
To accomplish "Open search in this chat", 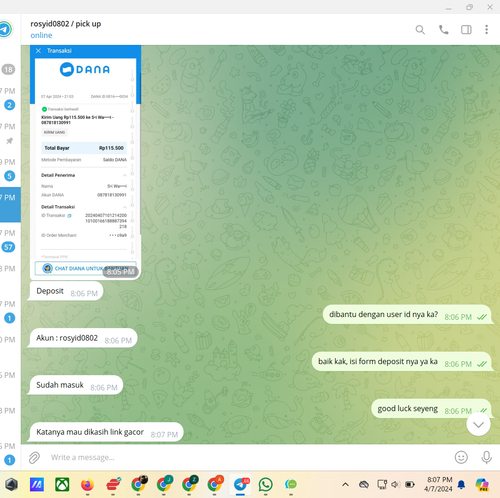I will 420,30.
